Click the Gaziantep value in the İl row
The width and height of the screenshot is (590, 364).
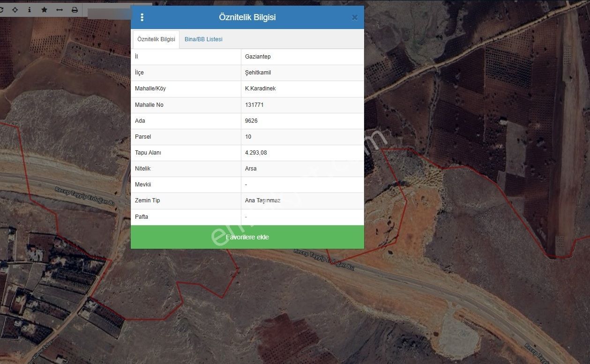tap(258, 57)
